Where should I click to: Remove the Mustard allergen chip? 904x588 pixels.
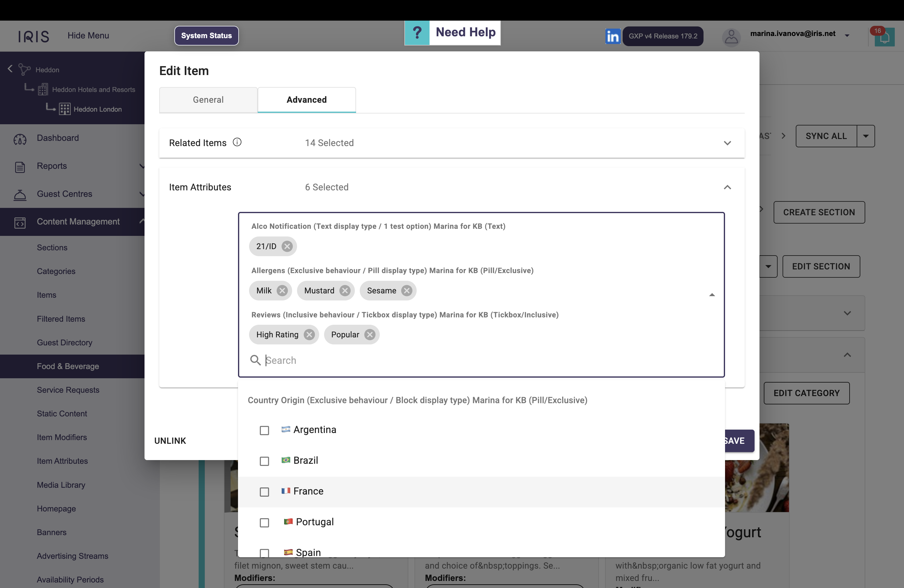point(345,291)
